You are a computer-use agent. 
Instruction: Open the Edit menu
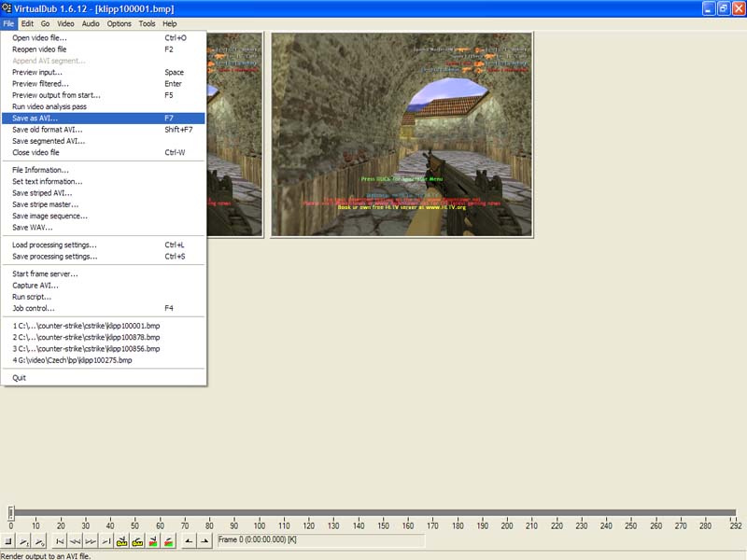click(27, 23)
